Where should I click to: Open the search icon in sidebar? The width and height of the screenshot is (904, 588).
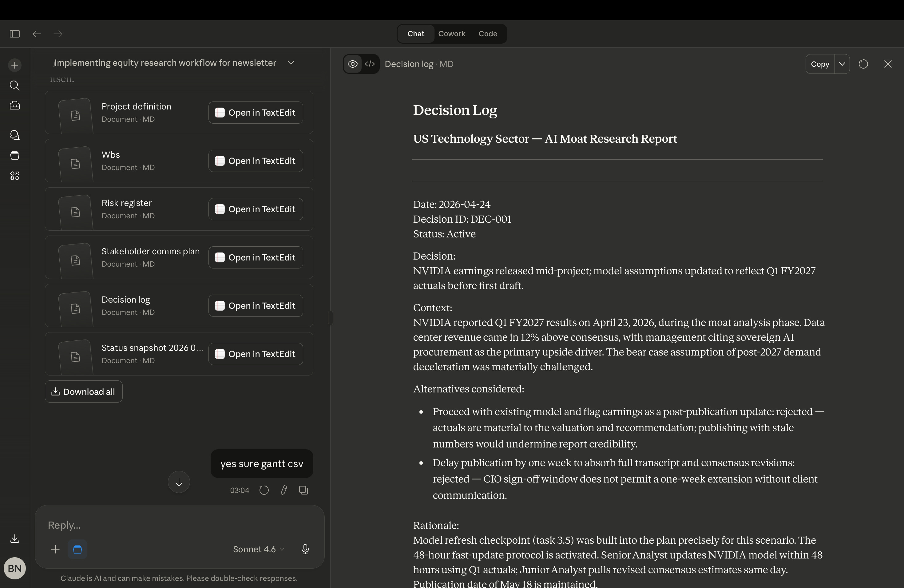[x=15, y=85]
